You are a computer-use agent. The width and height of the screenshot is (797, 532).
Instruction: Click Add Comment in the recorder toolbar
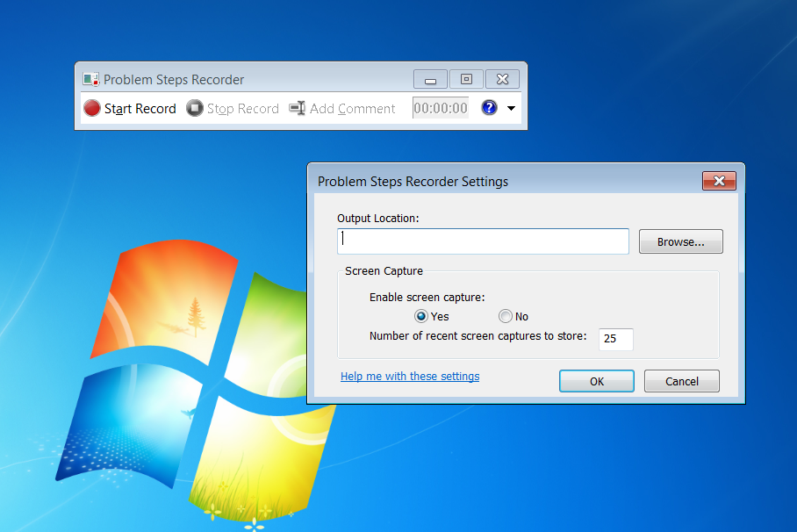click(x=342, y=108)
